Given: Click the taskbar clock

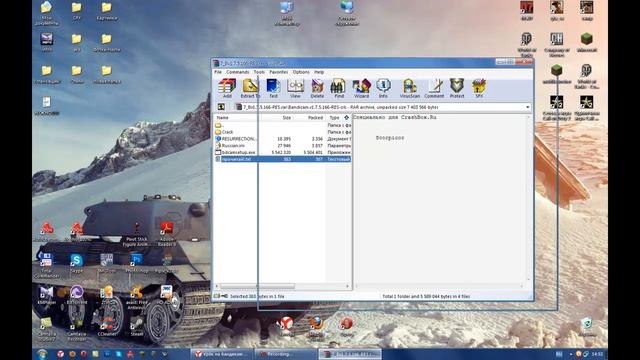Looking at the screenshot, I should (597, 354).
